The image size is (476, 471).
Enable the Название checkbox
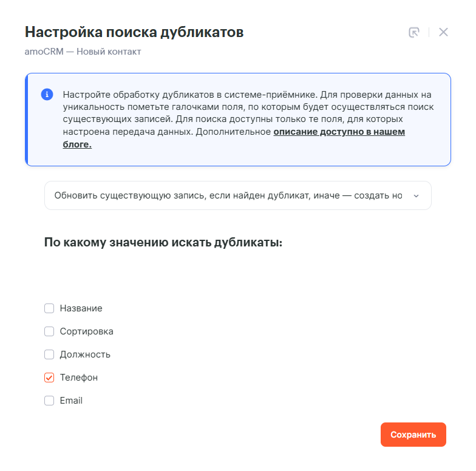pyautogui.click(x=49, y=308)
